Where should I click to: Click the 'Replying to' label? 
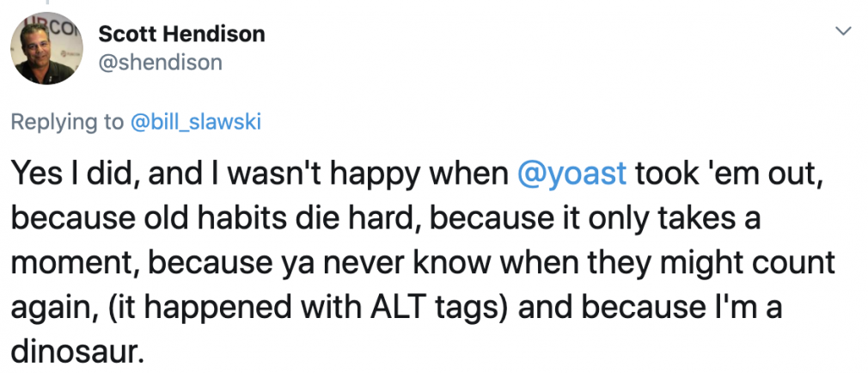(68, 122)
